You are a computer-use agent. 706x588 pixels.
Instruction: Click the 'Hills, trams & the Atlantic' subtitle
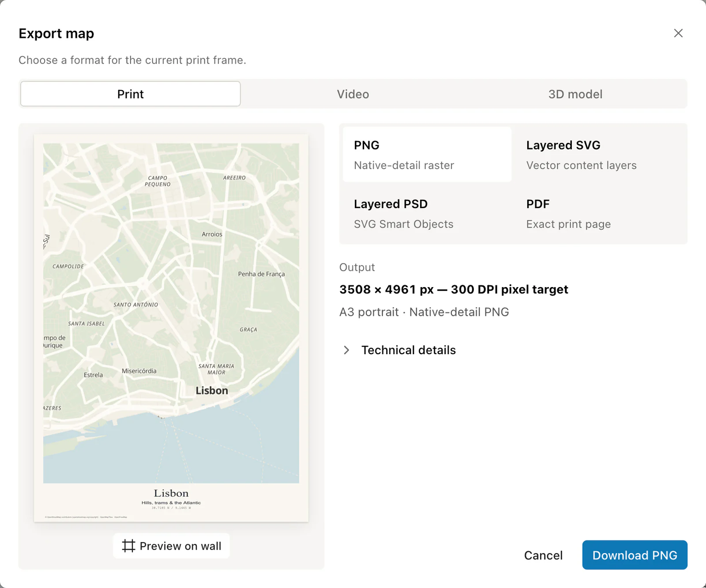tap(171, 503)
